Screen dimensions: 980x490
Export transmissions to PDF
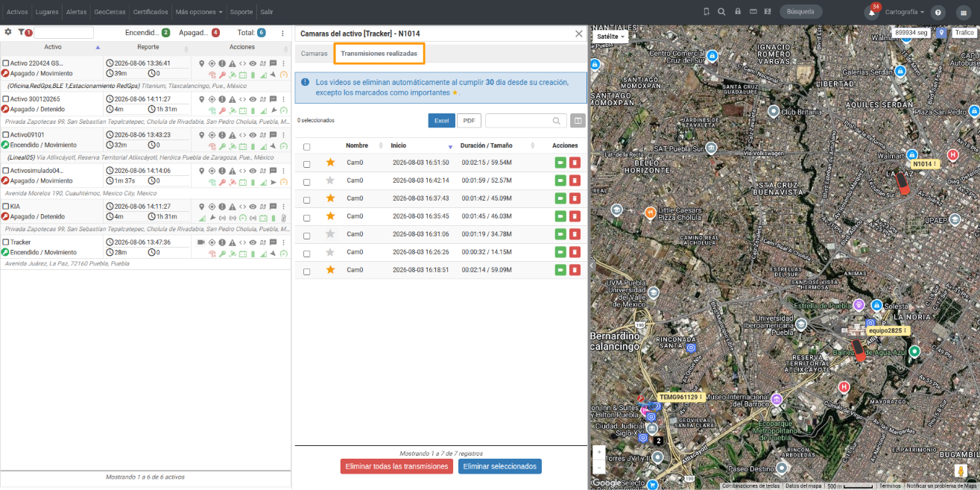tap(469, 121)
